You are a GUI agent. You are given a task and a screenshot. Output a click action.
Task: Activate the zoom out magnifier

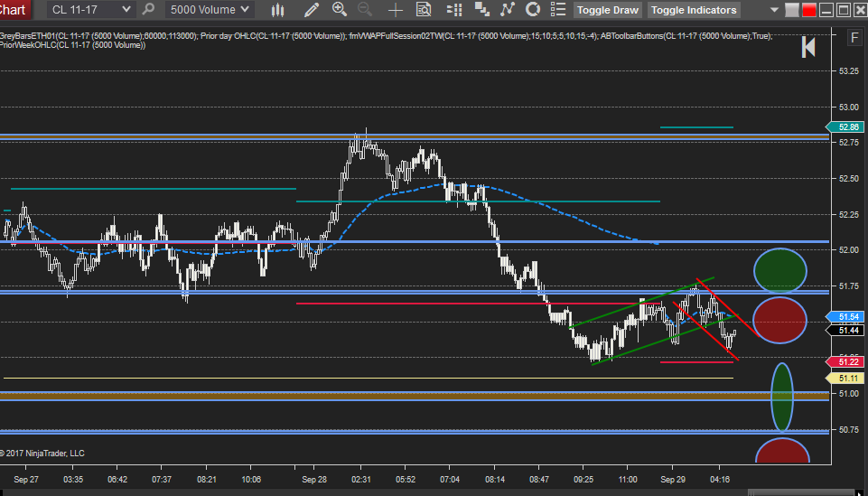click(365, 9)
